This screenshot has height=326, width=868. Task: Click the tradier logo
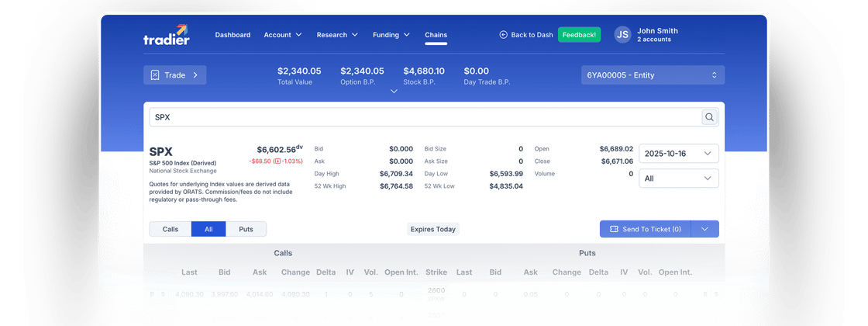[x=166, y=35]
